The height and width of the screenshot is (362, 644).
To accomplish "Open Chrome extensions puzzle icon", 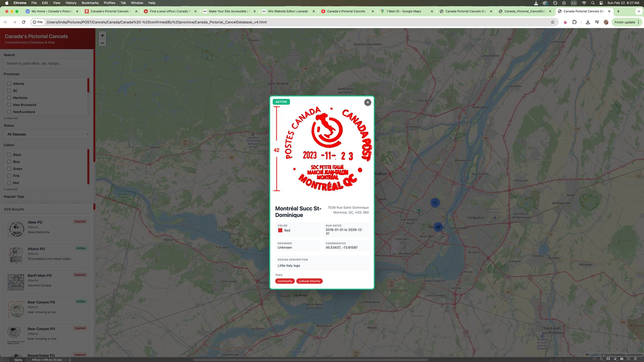I will pyautogui.click(x=574, y=22).
